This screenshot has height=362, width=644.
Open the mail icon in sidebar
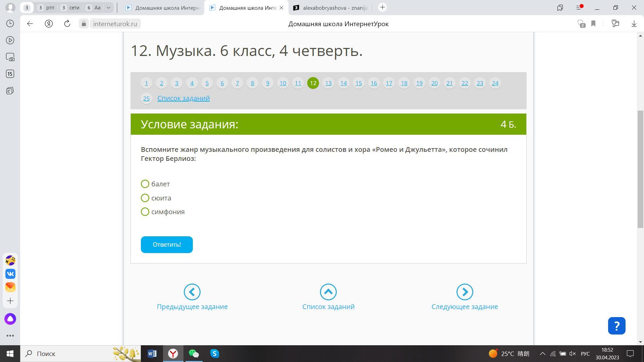click(x=10, y=287)
